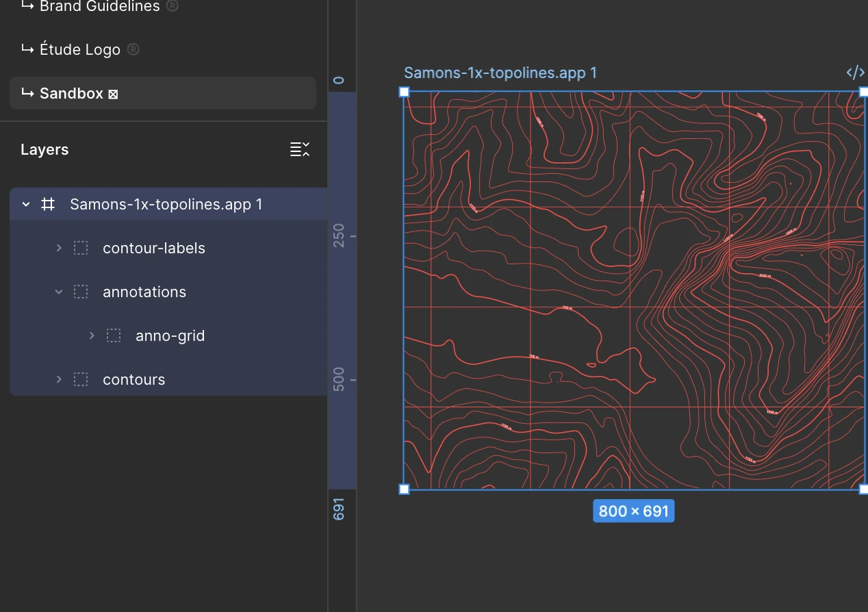Click the Layers panel heading
The width and height of the screenshot is (868, 612).
coord(44,150)
